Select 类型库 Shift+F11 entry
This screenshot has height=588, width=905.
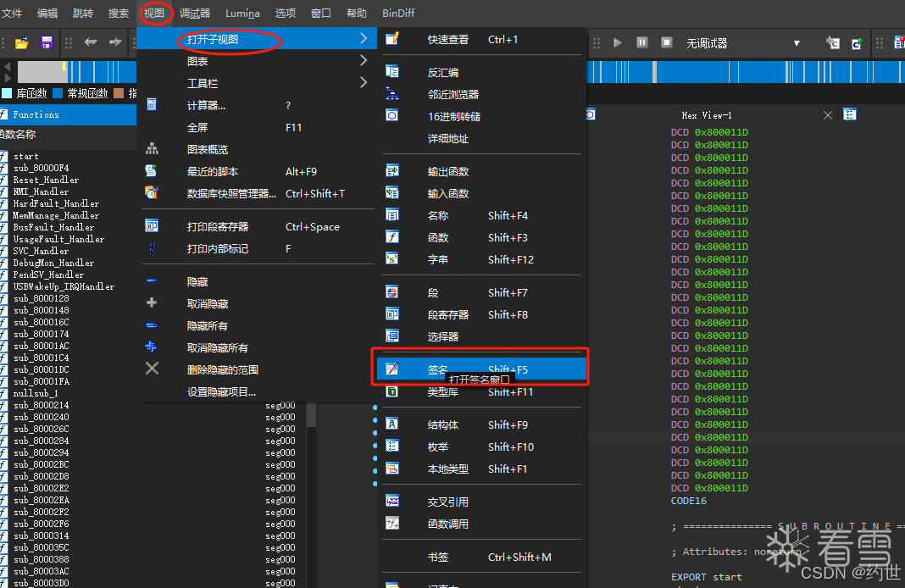[481, 391]
